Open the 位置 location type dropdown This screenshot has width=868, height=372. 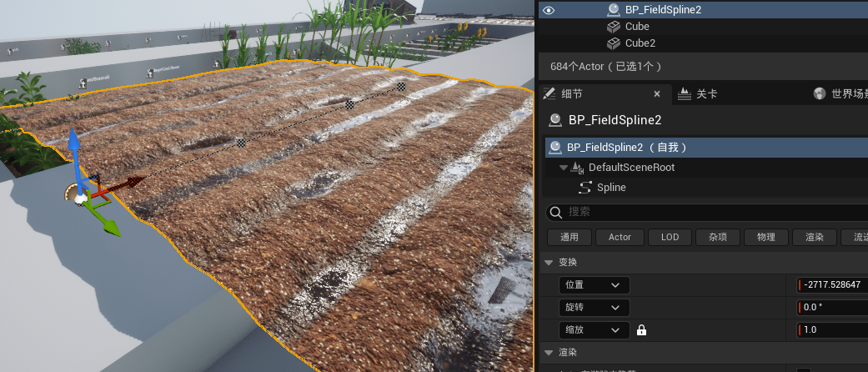[594, 285]
